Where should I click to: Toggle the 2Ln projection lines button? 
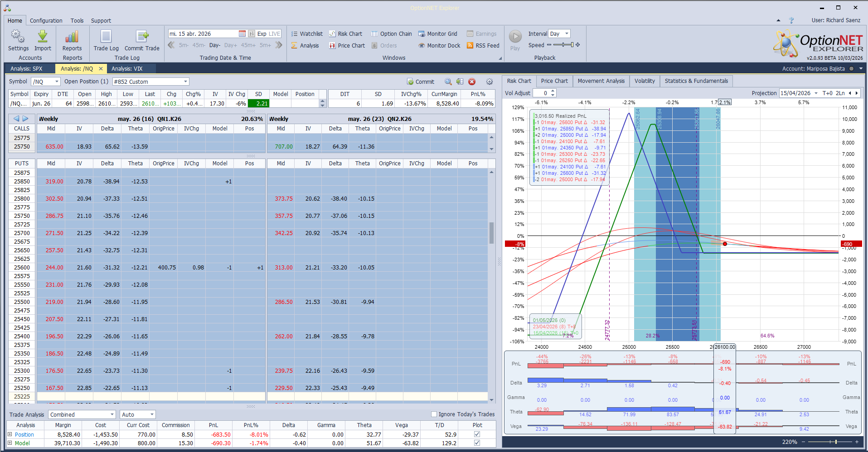840,93
